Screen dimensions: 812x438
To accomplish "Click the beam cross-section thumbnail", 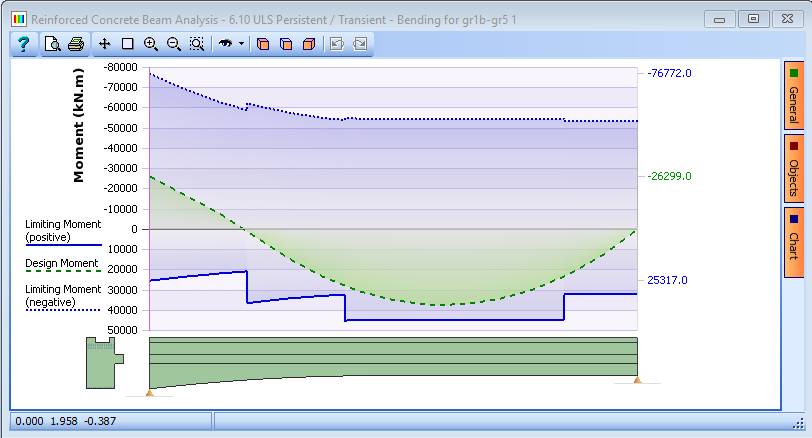I will click(x=105, y=362).
